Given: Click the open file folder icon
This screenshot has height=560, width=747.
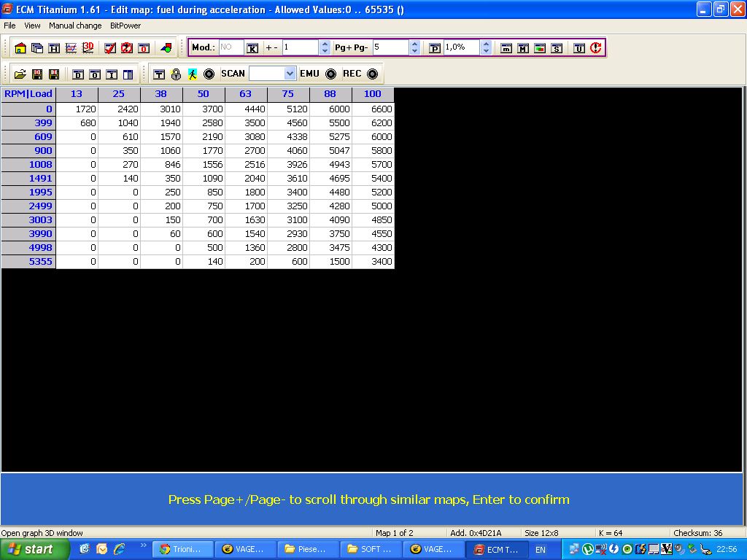Looking at the screenshot, I should point(20,74).
